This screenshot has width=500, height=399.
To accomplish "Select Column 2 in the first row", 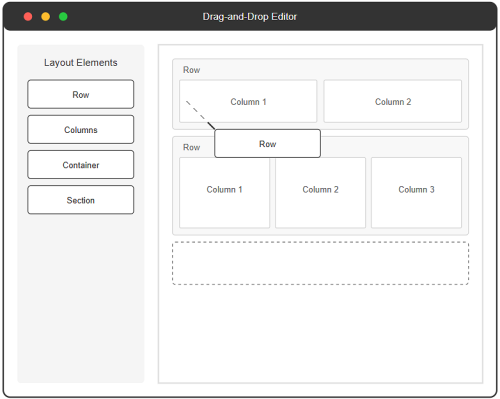I will coord(393,101).
